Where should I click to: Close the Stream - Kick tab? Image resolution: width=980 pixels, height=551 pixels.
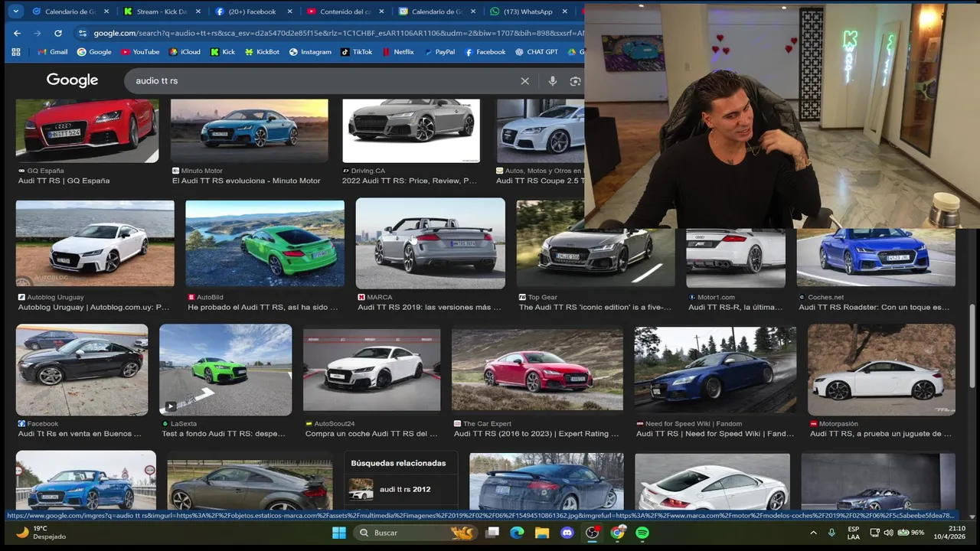(x=198, y=11)
